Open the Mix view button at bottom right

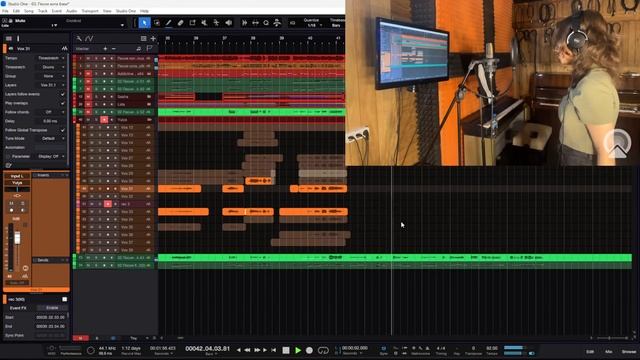609,351
